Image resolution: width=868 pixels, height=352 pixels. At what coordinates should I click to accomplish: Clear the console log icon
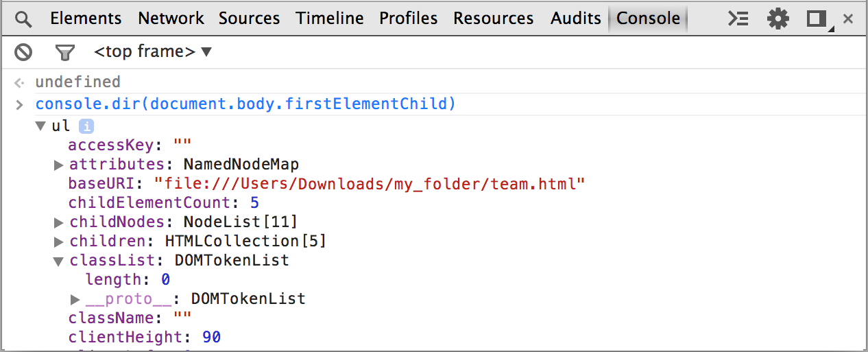click(x=23, y=51)
